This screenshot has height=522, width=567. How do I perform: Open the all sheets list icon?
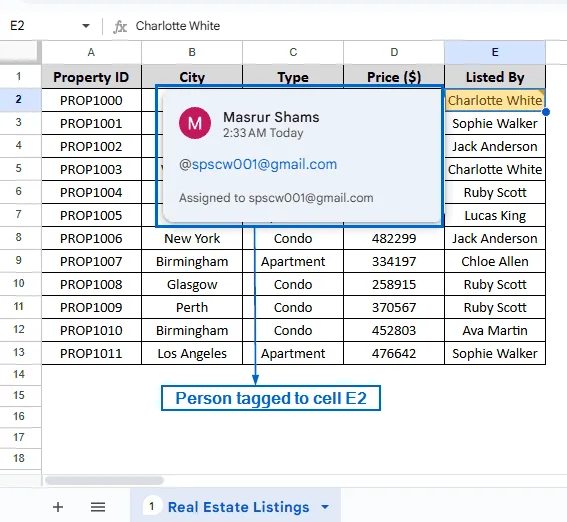tap(98, 507)
